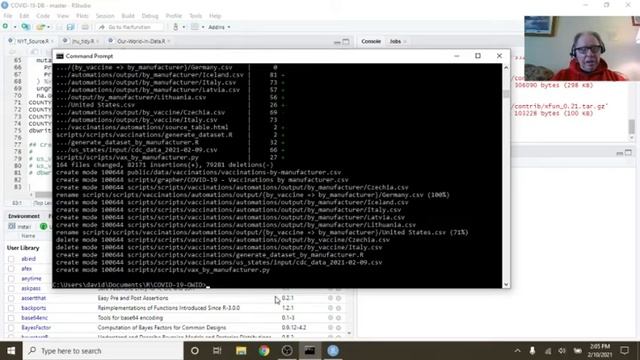Open the Edit menu
The height and width of the screenshot is (360, 640).
coord(24,16)
